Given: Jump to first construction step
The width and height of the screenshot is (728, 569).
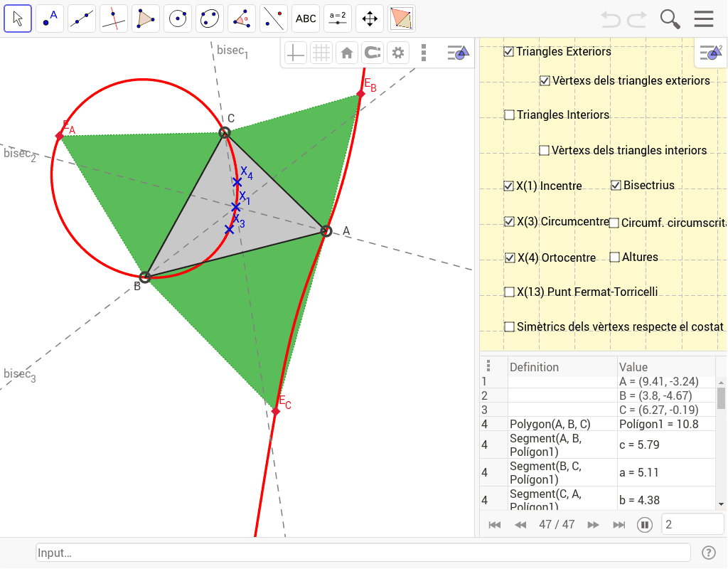Looking at the screenshot, I should click(495, 525).
